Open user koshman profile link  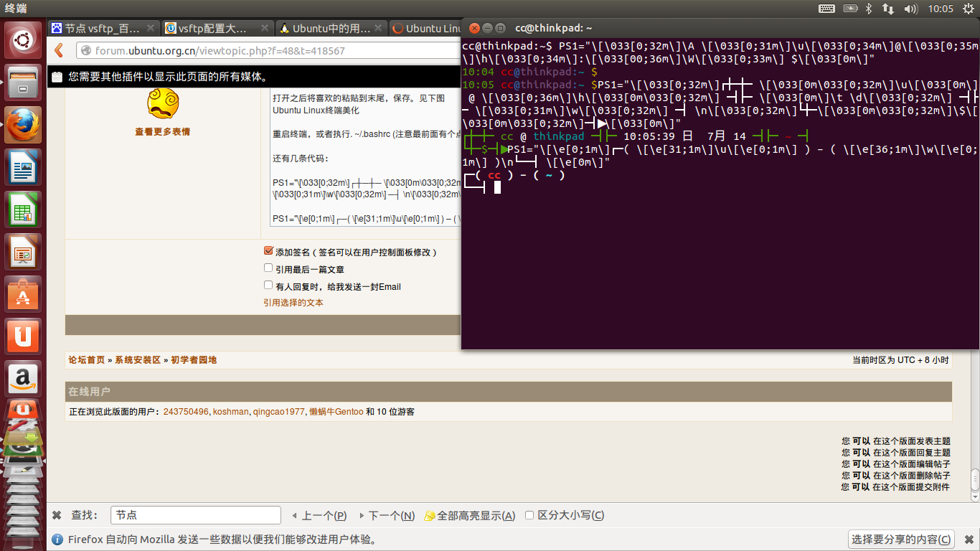tap(231, 412)
